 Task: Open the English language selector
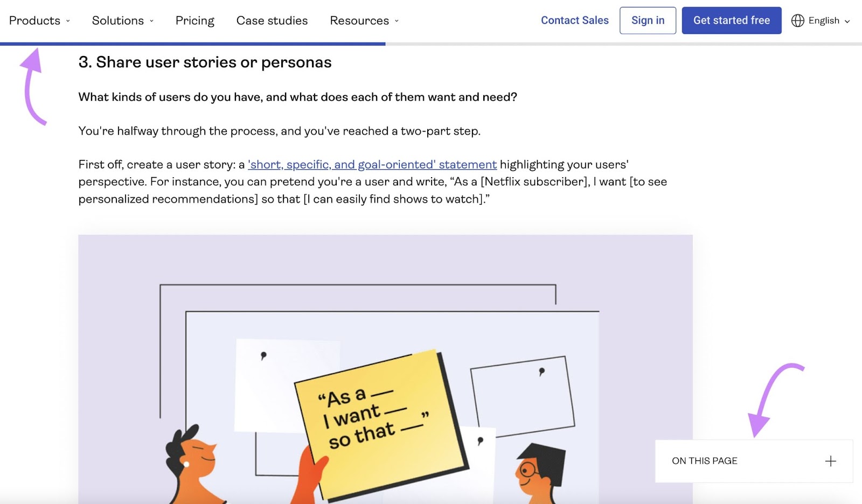point(823,20)
